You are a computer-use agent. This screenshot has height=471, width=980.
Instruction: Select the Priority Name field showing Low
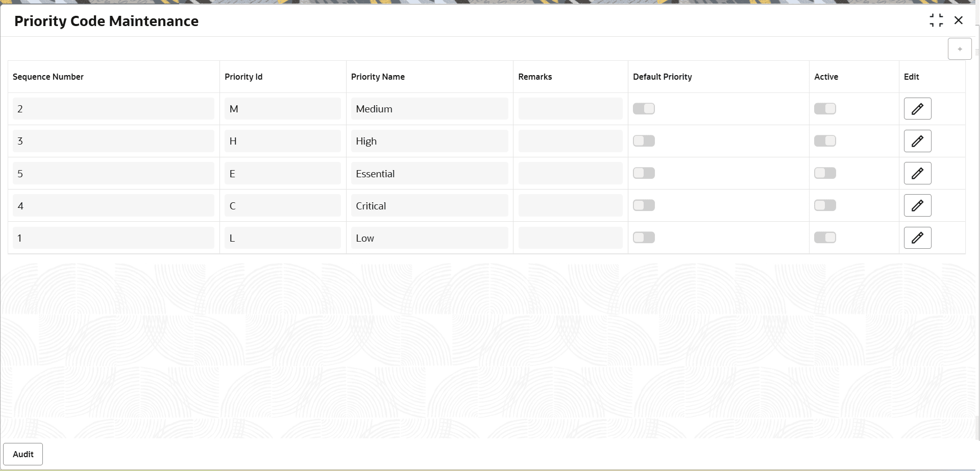429,237
